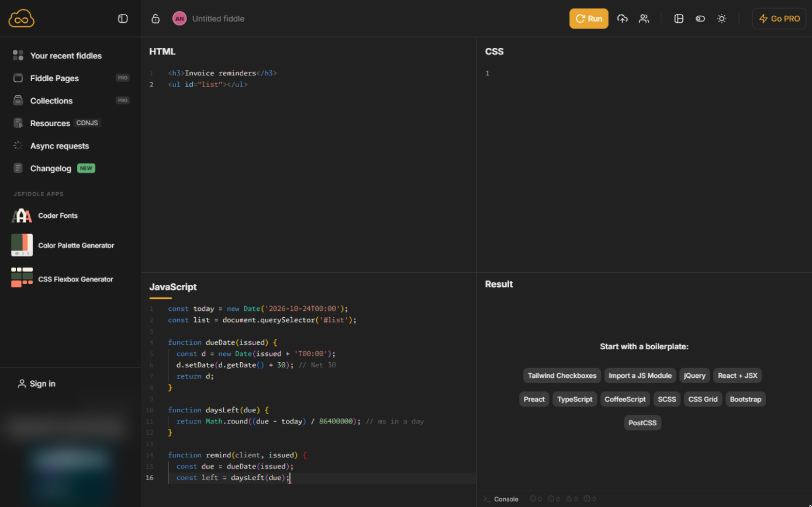The height and width of the screenshot is (507, 812).
Task: Select React + JSX boilerplate
Action: click(737, 376)
